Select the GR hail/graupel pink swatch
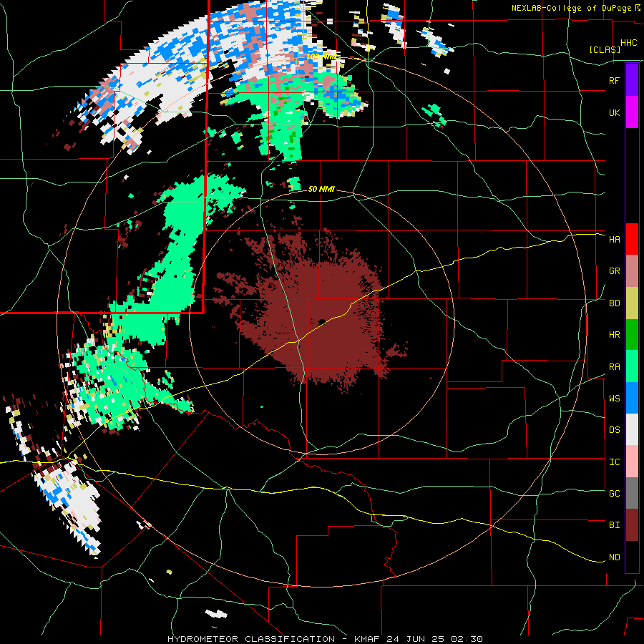Viewport: 644px width, 644px height. (632, 270)
